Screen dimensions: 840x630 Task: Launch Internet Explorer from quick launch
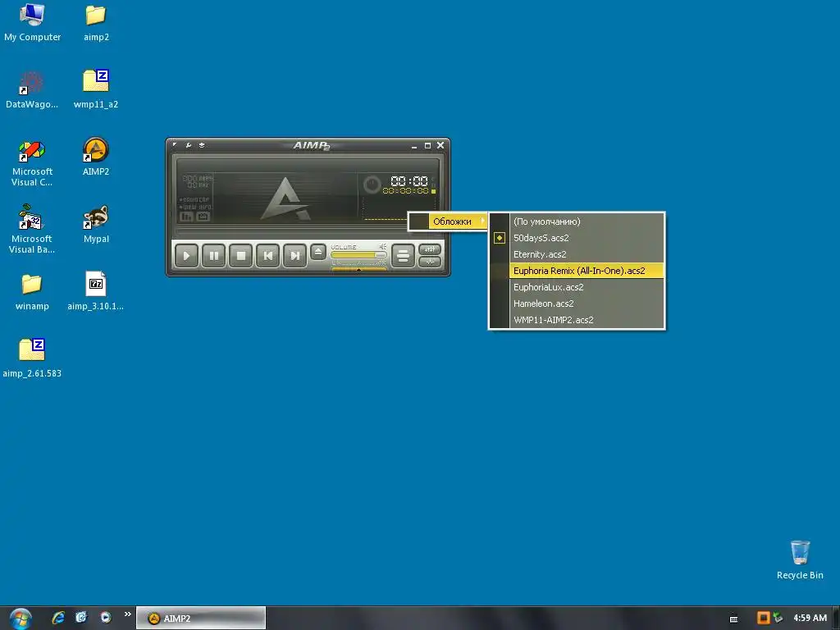(58, 618)
